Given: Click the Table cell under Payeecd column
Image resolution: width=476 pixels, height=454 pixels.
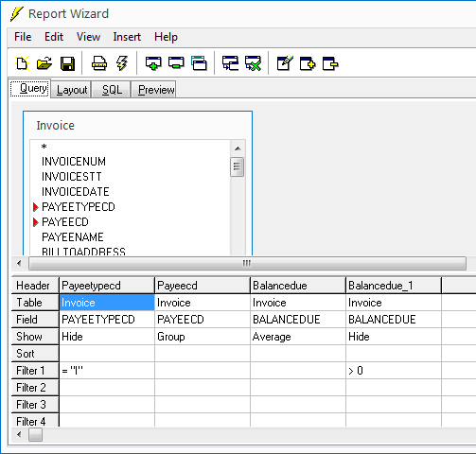Looking at the screenshot, I should pos(203,303).
